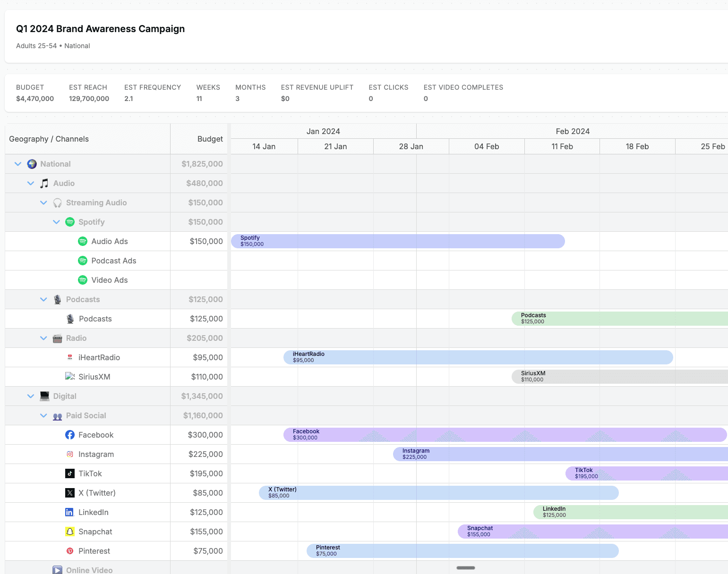Click the Budget column header
728x574 pixels.
click(199, 139)
